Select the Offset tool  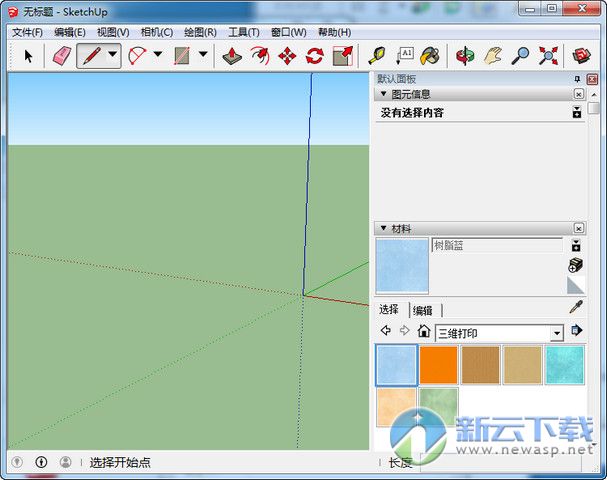(260, 57)
